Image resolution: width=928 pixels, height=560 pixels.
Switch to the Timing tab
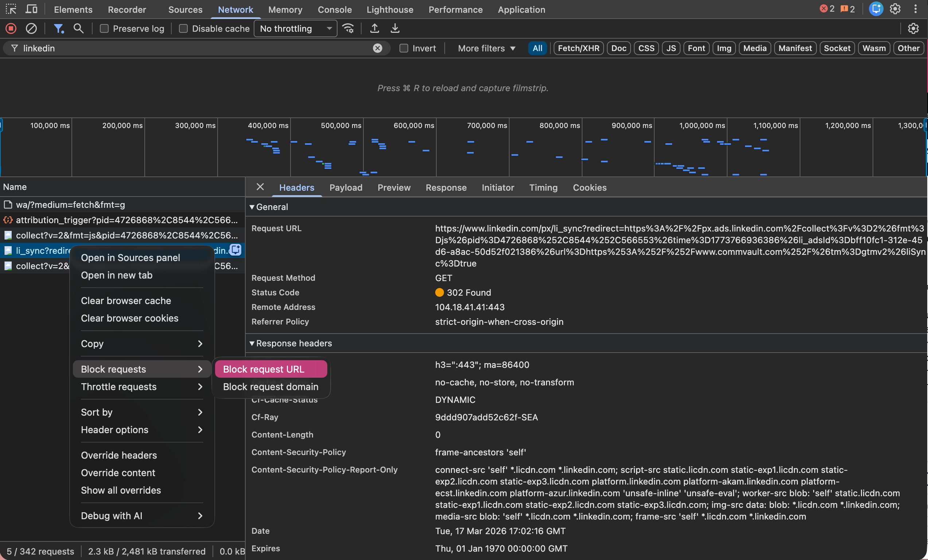(x=543, y=187)
